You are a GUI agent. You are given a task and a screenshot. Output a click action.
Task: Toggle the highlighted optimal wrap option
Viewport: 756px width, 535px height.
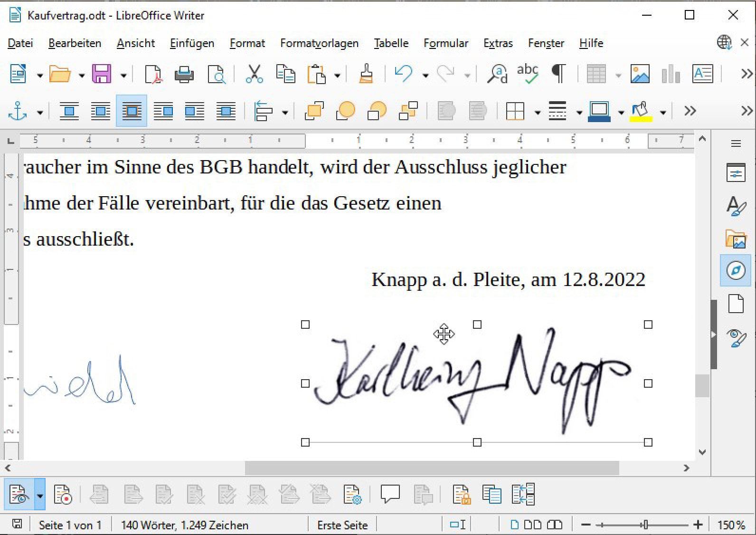[132, 111]
